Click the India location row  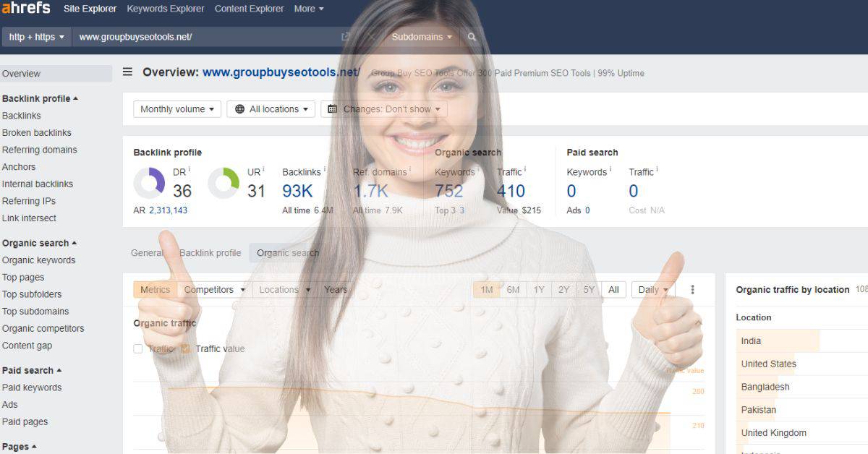coord(801,340)
